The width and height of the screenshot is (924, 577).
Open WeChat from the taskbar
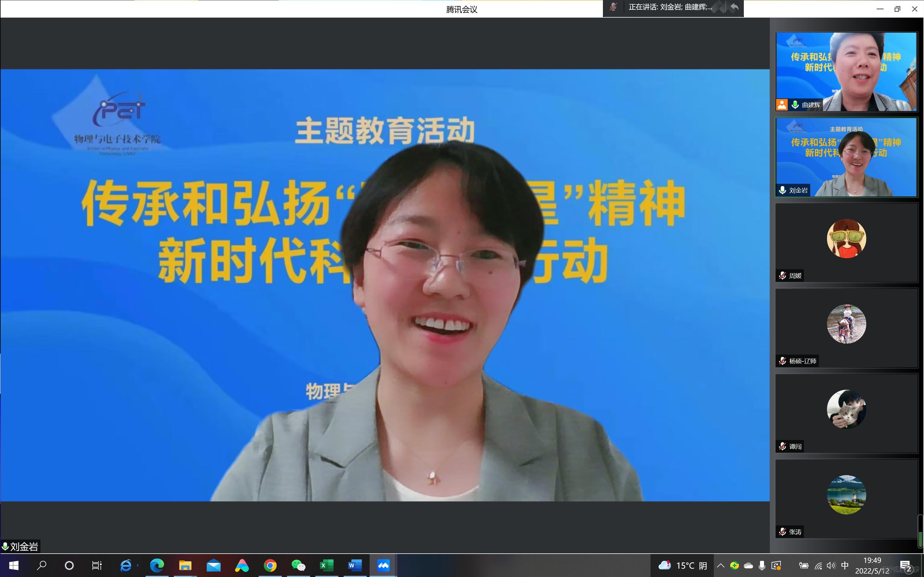(298, 565)
